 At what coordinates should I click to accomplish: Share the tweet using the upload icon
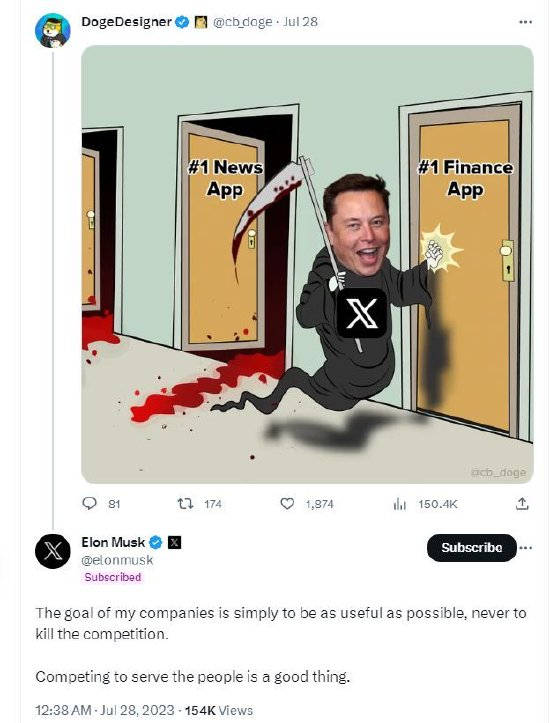click(522, 504)
